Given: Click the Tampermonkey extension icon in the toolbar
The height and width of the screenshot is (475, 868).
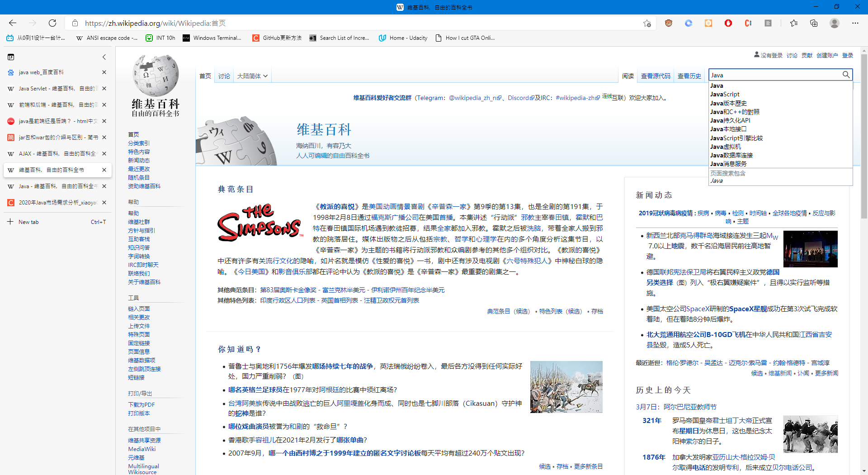Looking at the screenshot, I should (x=708, y=23).
